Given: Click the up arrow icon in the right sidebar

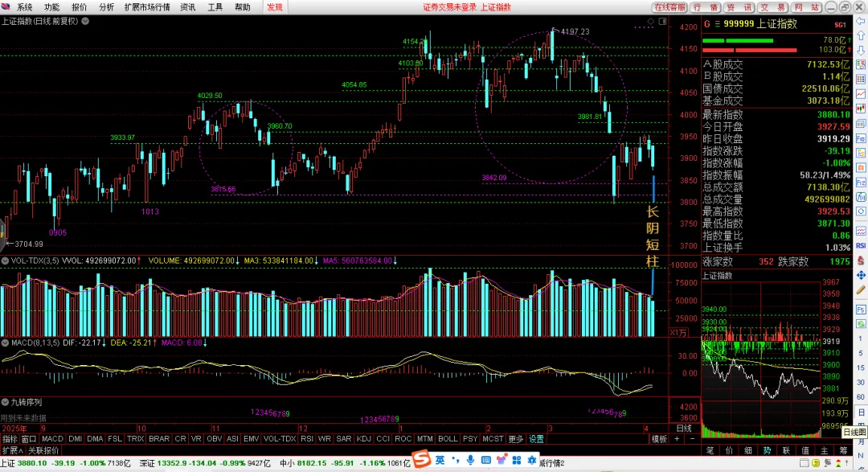Looking at the screenshot, I should coord(861,35).
